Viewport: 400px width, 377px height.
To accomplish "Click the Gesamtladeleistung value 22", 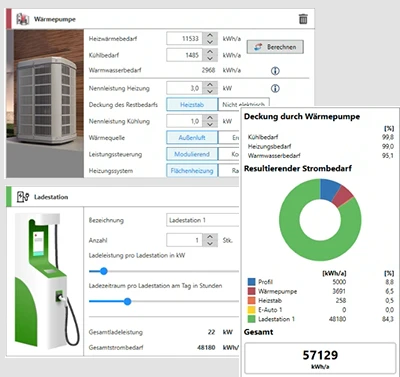I will point(211,332).
